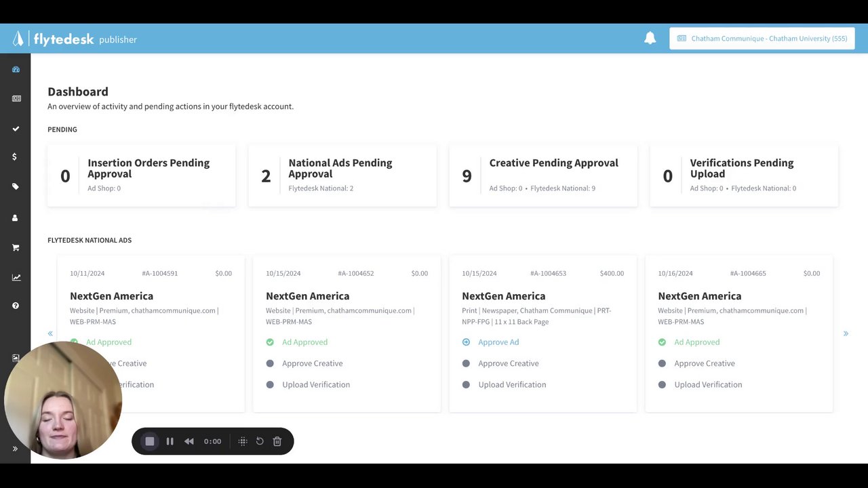This screenshot has height=488, width=868.
Task: Open ad card #A-1004653
Action: point(542,333)
